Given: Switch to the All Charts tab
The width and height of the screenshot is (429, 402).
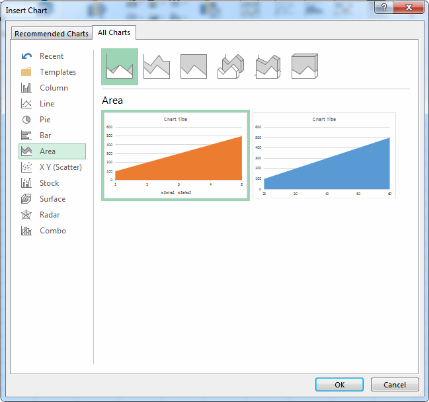Looking at the screenshot, I should tap(114, 33).
